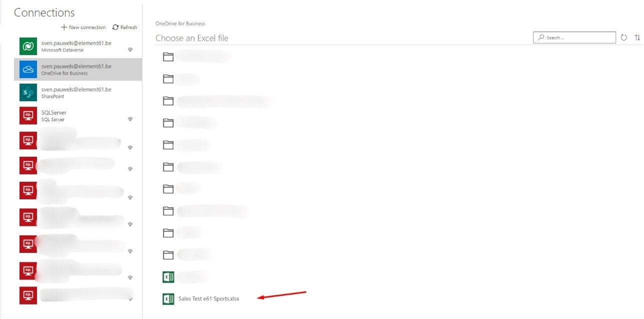
Task: Click New connection
Action: coord(83,27)
